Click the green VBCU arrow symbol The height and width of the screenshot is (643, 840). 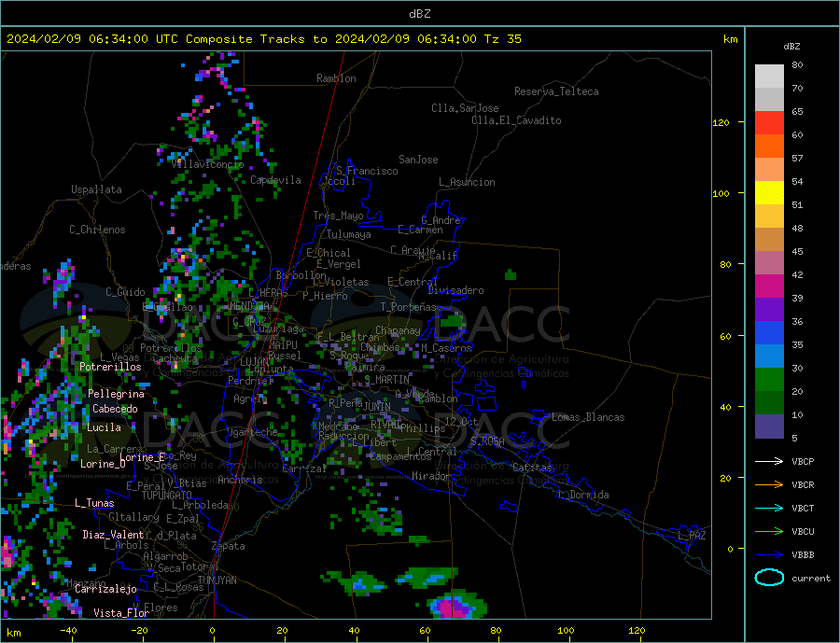[x=769, y=532]
